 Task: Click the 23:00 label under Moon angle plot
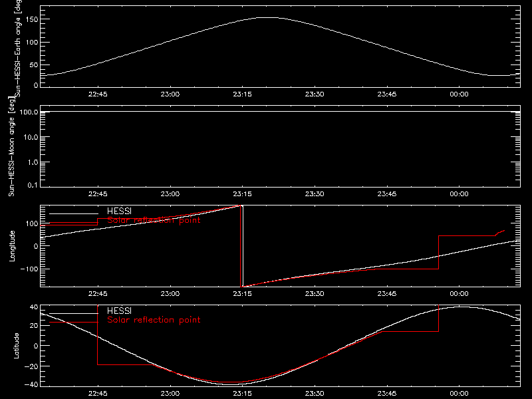tap(170, 194)
